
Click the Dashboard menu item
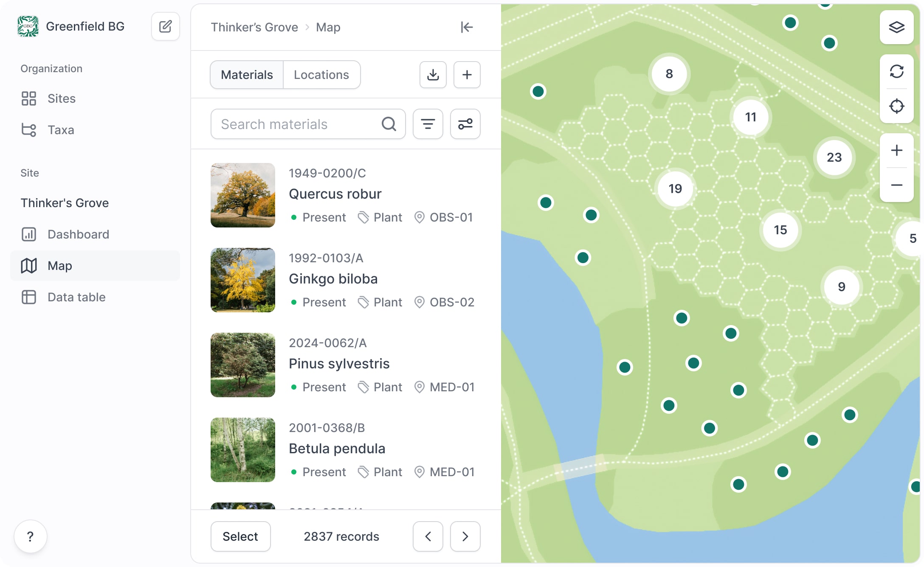pos(78,234)
